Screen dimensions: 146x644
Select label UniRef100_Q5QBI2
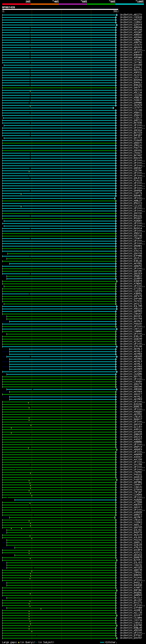(x=131, y=276)
